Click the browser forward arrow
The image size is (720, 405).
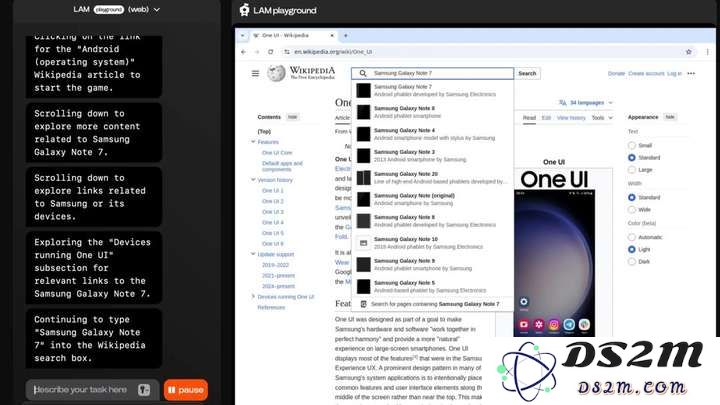257,52
